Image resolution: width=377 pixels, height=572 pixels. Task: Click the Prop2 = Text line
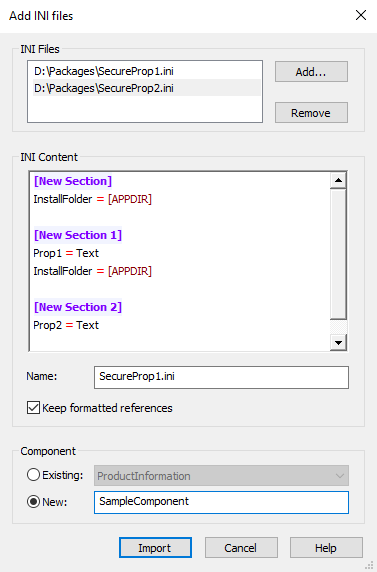66,325
